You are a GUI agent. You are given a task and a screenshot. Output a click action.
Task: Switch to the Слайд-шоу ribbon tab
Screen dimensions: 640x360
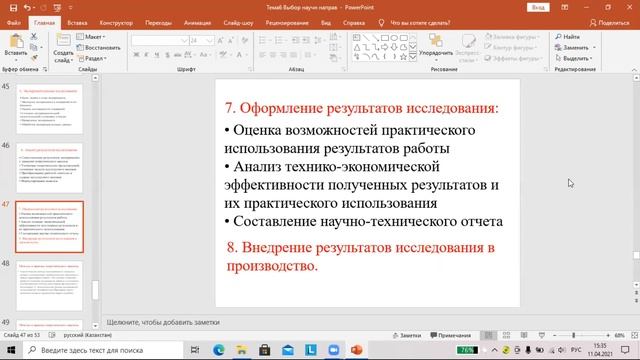coord(238,23)
